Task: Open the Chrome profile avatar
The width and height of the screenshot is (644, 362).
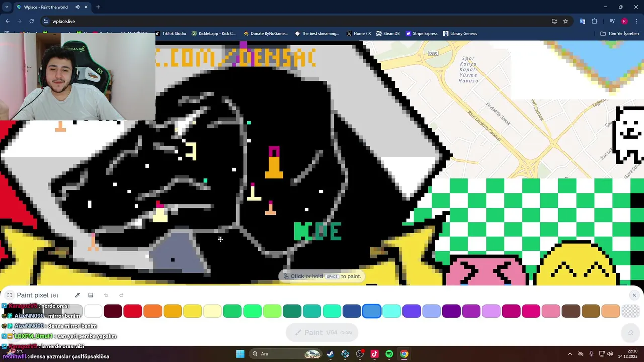Action: click(x=624, y=21)
